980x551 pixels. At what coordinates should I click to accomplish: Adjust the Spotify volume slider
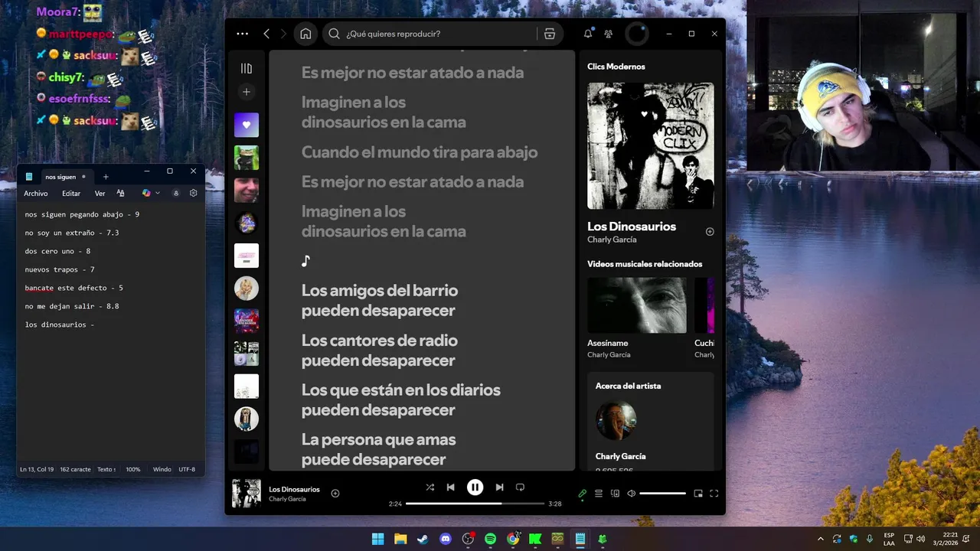click(662, 494)
